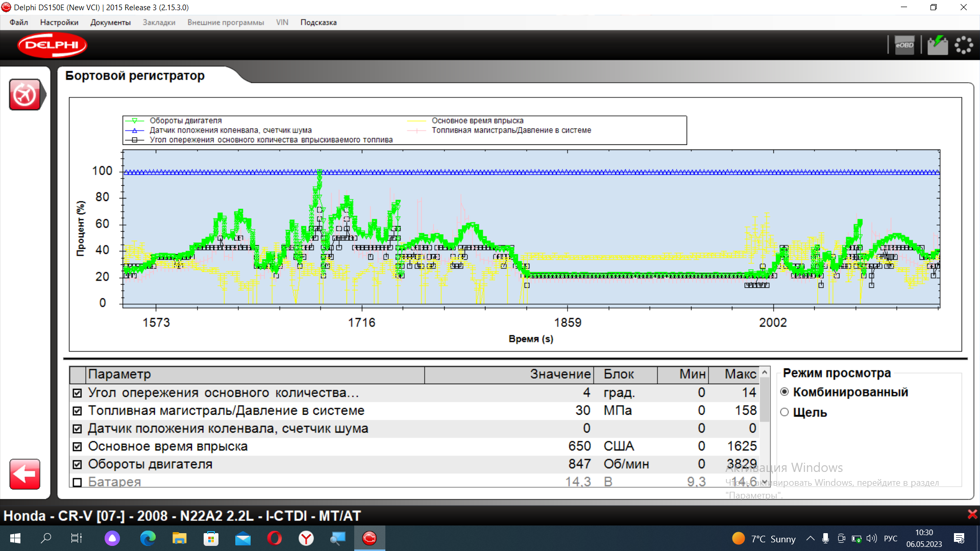Uncheck the 'Угол опережения основного количества' row

(x=77, y=393)
